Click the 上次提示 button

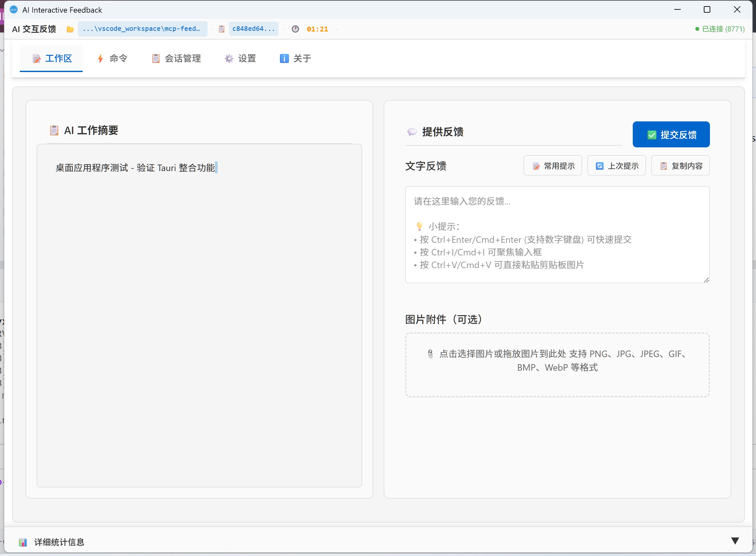pyautogui.click(x=617, y=166)
